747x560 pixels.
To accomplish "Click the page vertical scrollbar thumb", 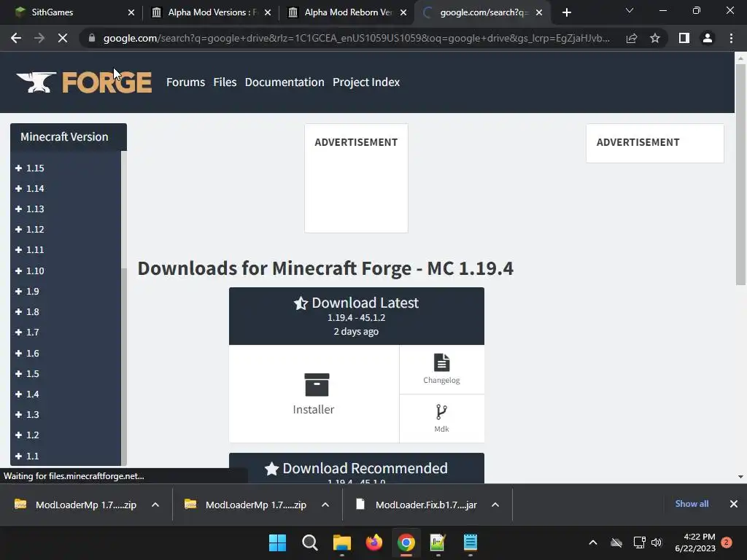I will coord(740,174).
